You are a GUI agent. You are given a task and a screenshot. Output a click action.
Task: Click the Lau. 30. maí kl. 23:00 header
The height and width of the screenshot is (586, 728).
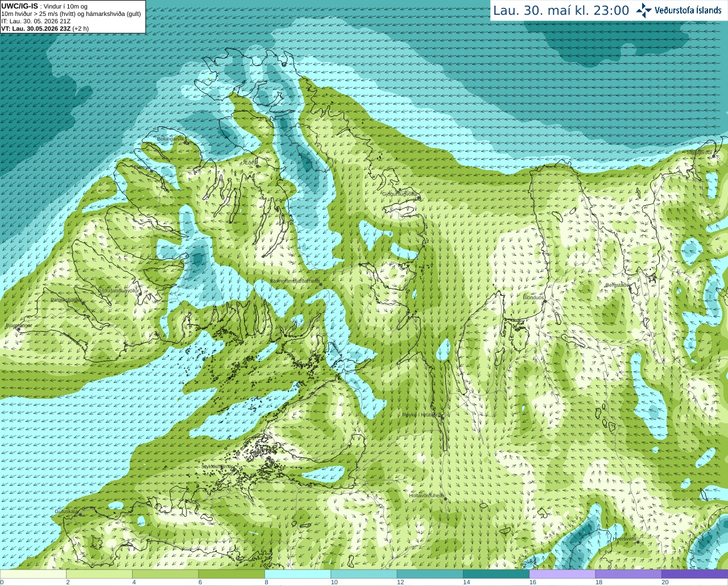561,10
